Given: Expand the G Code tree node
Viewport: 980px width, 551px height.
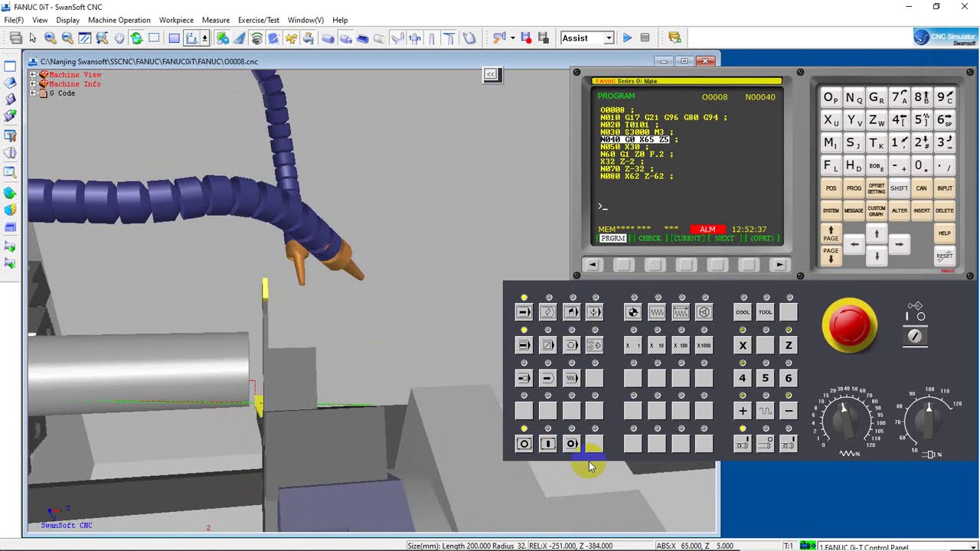Looking at the screenshot, I should click(33, 93).
